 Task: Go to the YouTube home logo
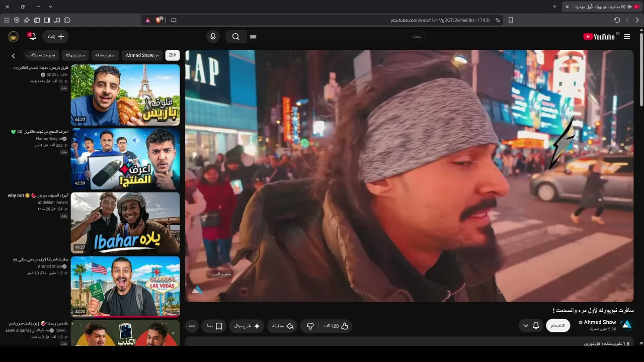[599, 37]
